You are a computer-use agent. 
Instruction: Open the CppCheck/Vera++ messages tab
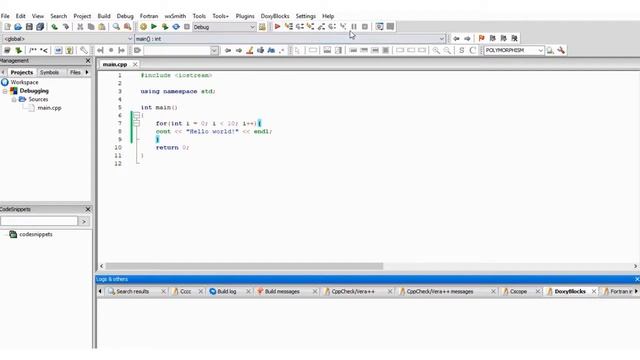(x=440, y=291)
